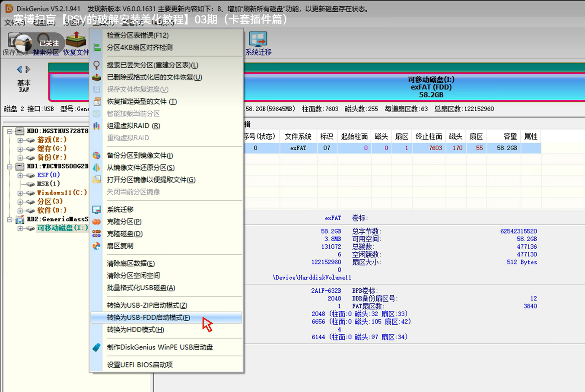Collapse the HD0 disk tree node
This screenshot has height=392, width=585.
pyautogui.click(x=10, y=131)
